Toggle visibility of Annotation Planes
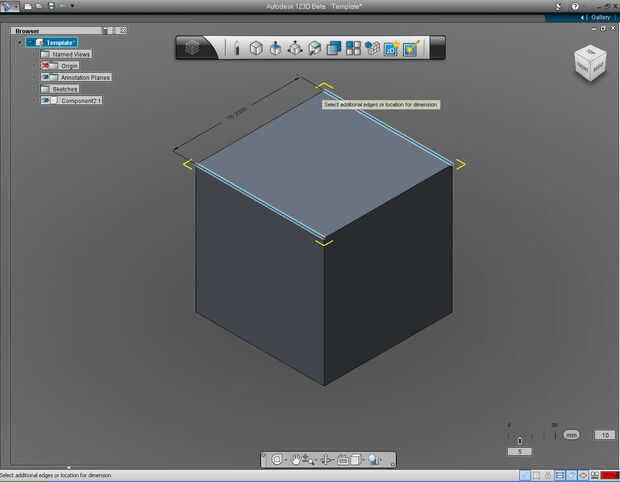 pyautogui.click(x=45, y=77)
